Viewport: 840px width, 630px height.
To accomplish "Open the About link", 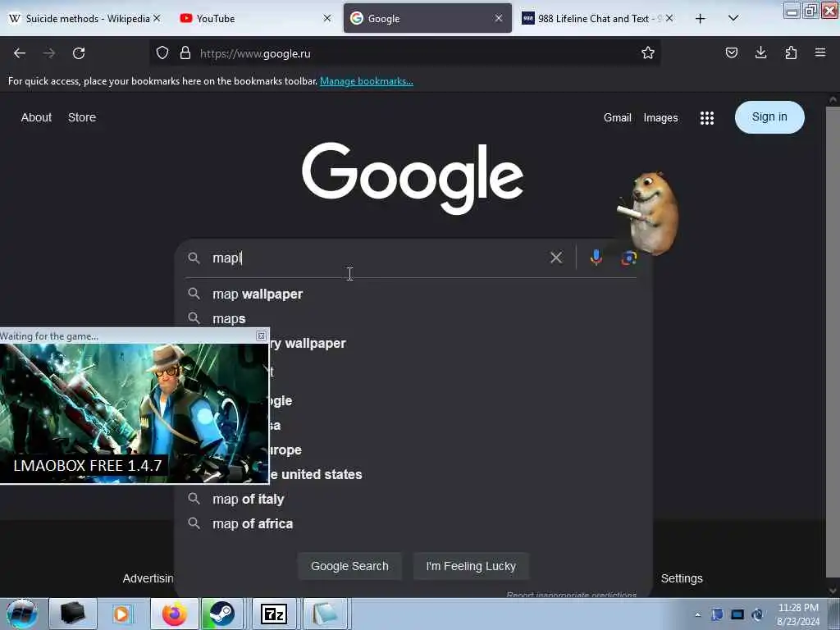I will pos(36,117).
